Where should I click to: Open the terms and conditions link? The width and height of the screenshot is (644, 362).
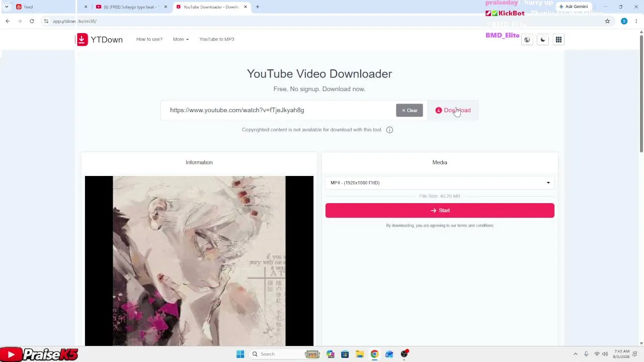476,226
